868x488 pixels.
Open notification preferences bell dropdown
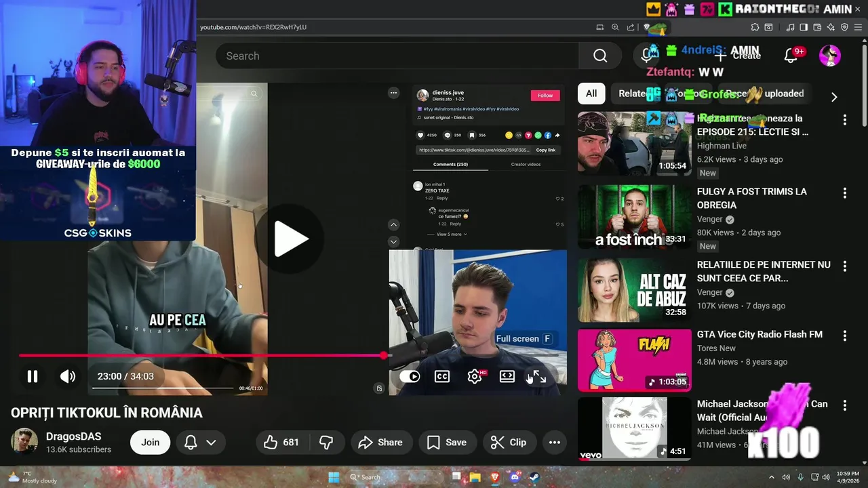(200, 442)
